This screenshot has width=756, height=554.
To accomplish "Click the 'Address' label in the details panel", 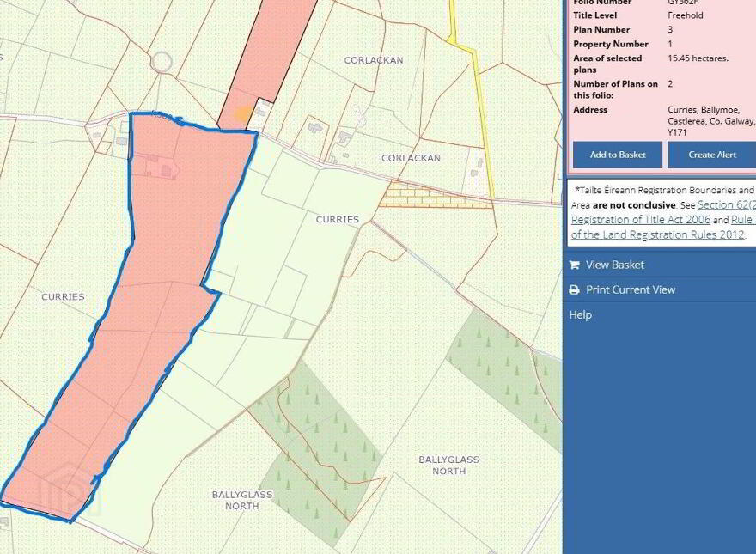I will (590, 110).
